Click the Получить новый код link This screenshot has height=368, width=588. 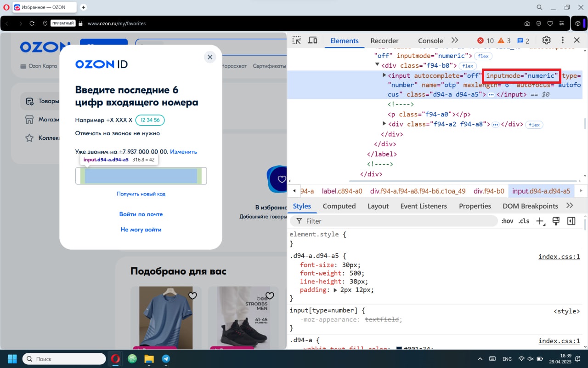[141, 194]
